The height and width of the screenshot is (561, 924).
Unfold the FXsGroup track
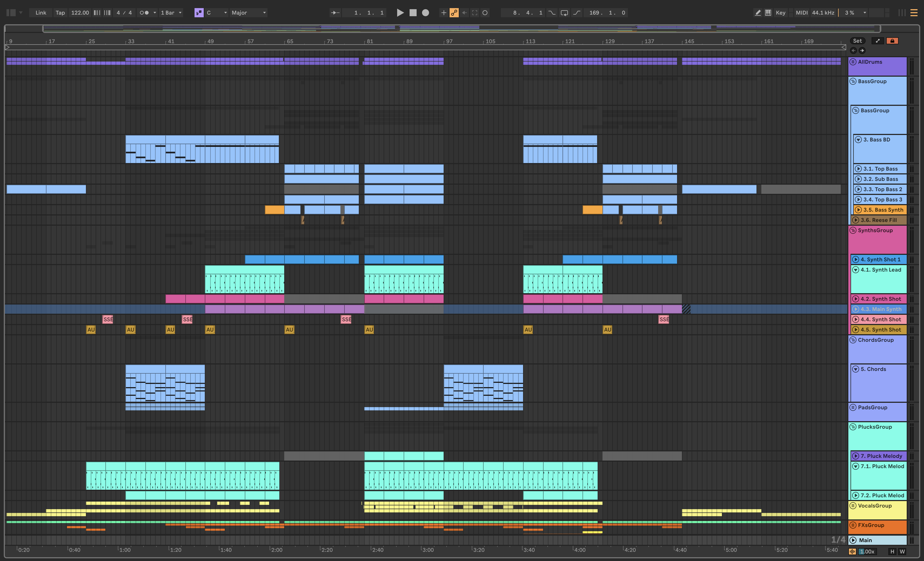tap(853, 525)
